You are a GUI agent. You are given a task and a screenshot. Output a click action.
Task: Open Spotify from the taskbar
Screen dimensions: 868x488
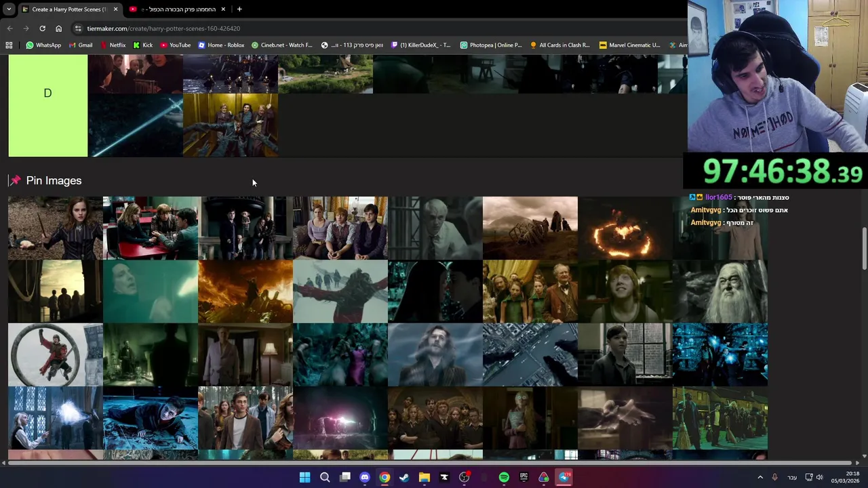(x=504, y=477)
